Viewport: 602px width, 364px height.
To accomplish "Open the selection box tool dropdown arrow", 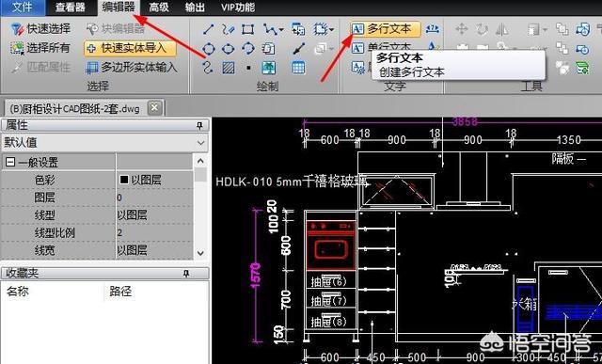I will (x=331, y=29).
